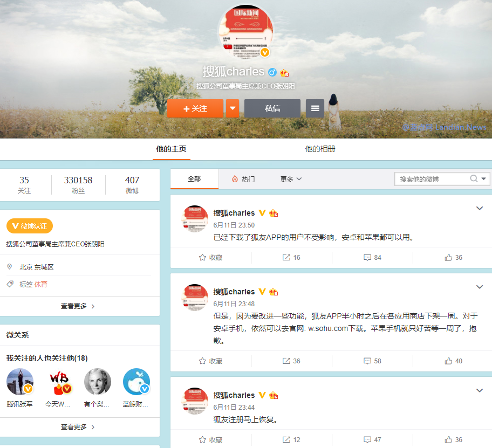Click the tag icon beside 标签
492x448 pixels.
click(x=10, y=284)
